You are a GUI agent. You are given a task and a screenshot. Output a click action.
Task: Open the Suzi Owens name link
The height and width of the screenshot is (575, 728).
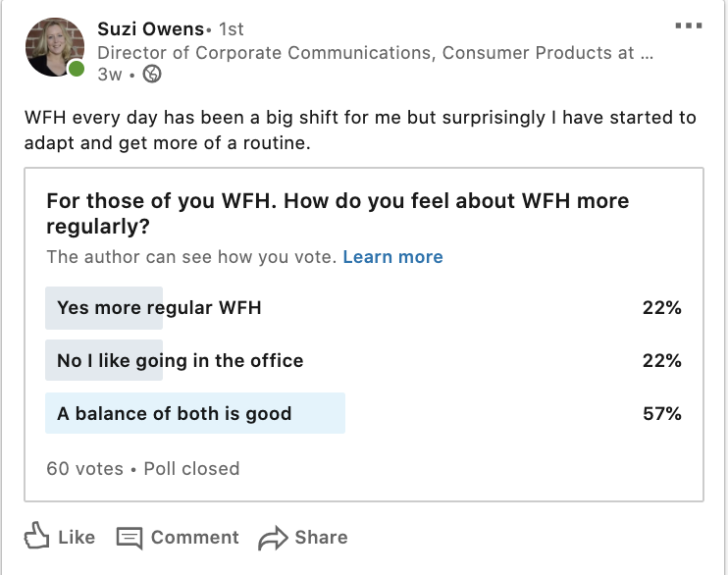click(x=149, y=27)
